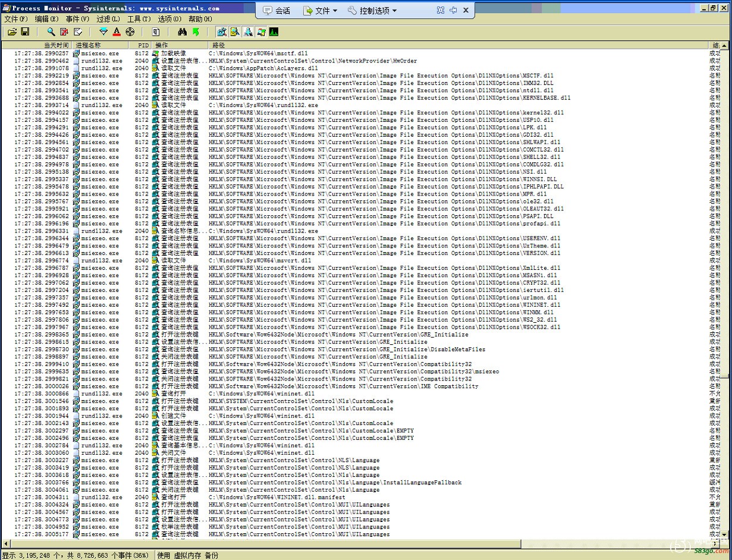Screen dimensions: 732x560
Task: Select the DllNXOptions\WSOCK32.dll row
Action: click(x=361, y=327)
